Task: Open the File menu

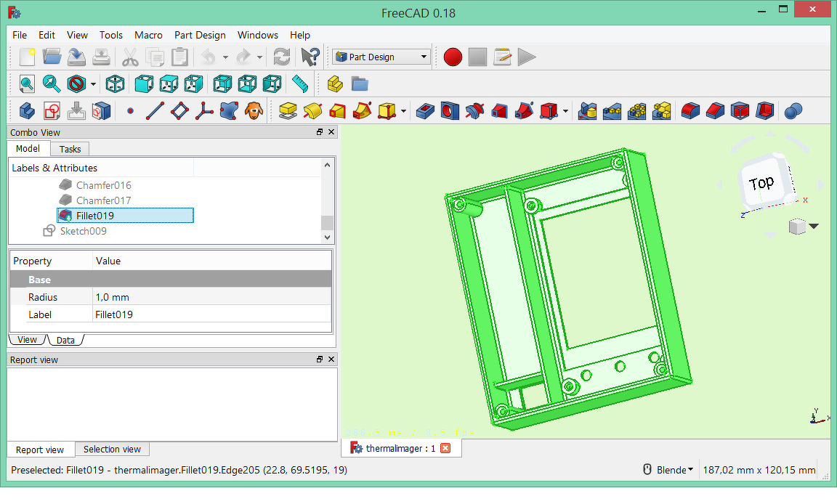Action: tap(19, 35)
